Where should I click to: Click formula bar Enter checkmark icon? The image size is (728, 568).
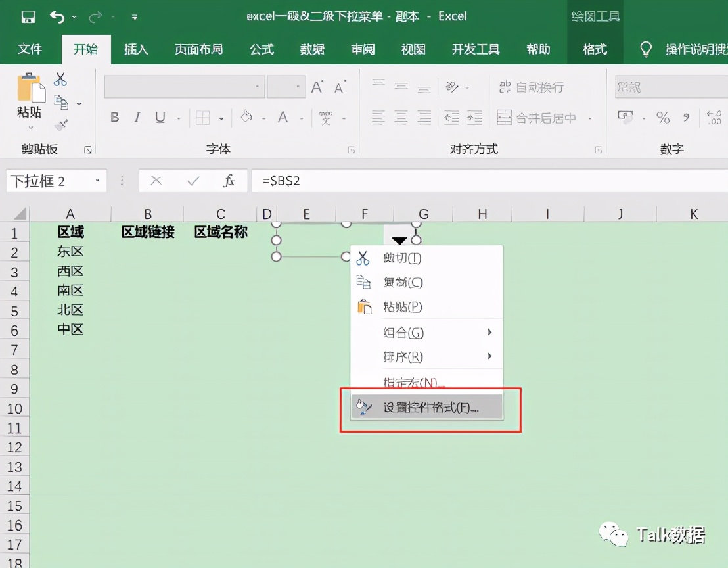click(x=193, y=181)
